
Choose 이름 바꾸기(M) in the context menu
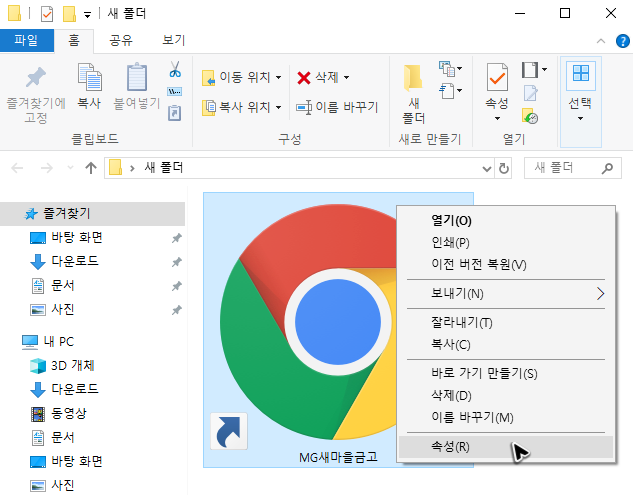click(x=506, y=417)
